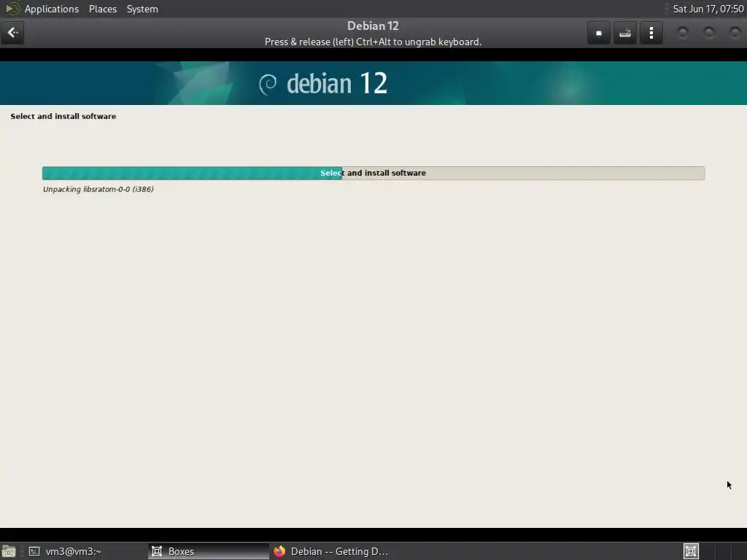Click the terminal icon in the taskbar
Viewport: 747px width, 560px height.
34,551
